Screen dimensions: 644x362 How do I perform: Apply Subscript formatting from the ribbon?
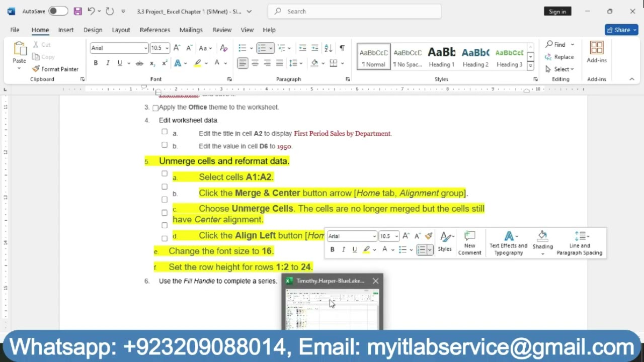pos(152,63)
